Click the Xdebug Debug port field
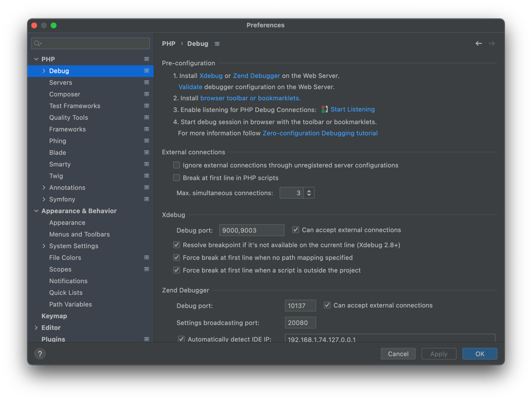The height and width of the screenshot is (401, 532). (x=251, y=230)
